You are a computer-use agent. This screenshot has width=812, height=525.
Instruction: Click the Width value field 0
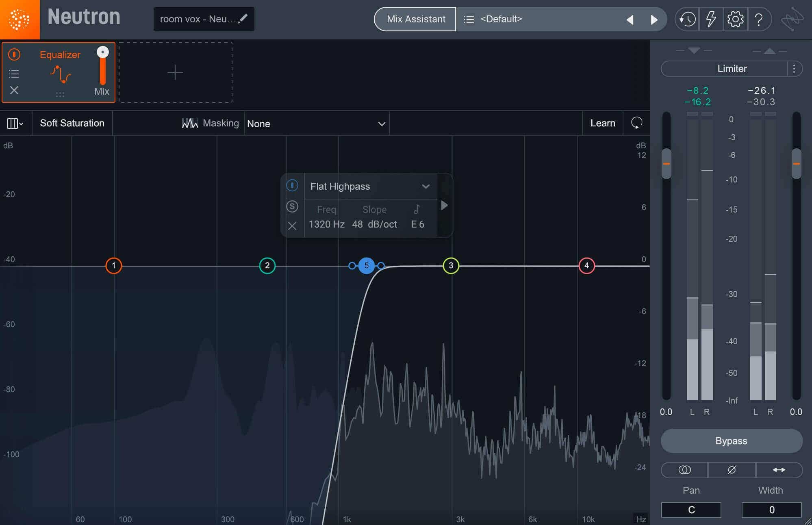[x=772, y=510]
